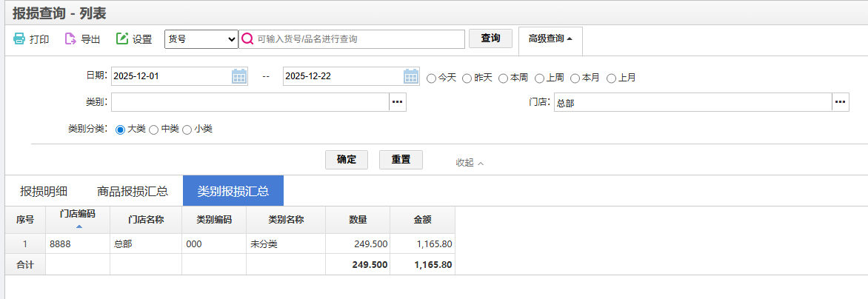This screenshot has width=868, height=299.
Task: Open calendar picker for start date
Action: 239,76
